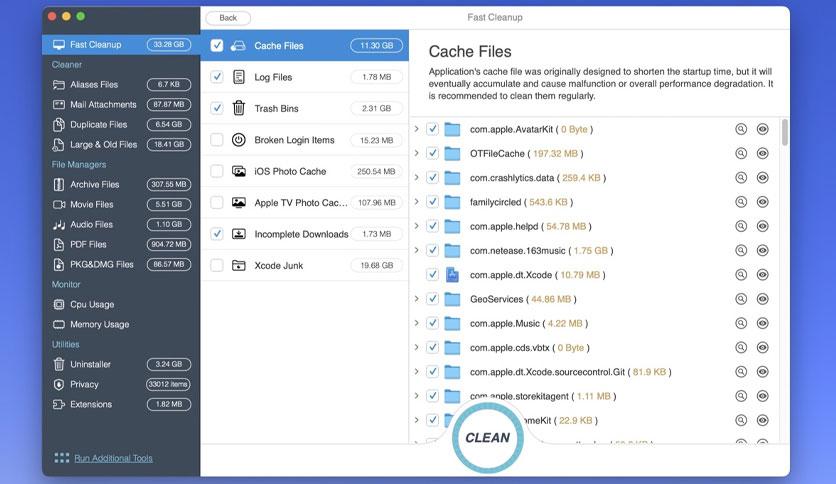The width and height of the screenshot is (836, 484).
Task: Uncheck the Cache Files category checkbox
Action: pos(217,45)
